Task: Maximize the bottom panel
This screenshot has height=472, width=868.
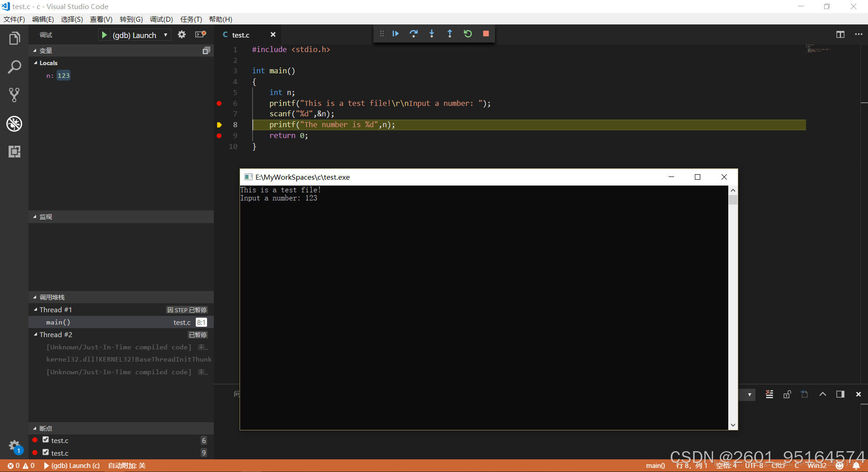Action: (823, 394)
